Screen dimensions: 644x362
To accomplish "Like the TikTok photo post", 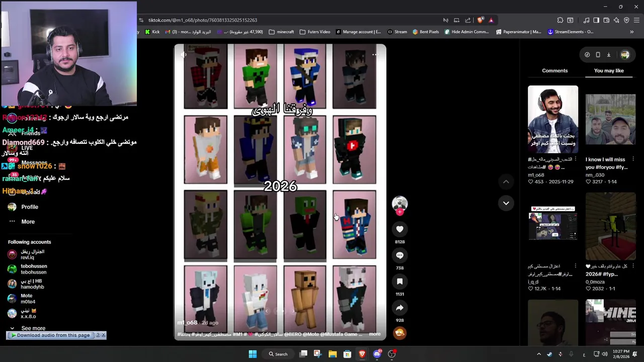I will click(x=399, y=229).
